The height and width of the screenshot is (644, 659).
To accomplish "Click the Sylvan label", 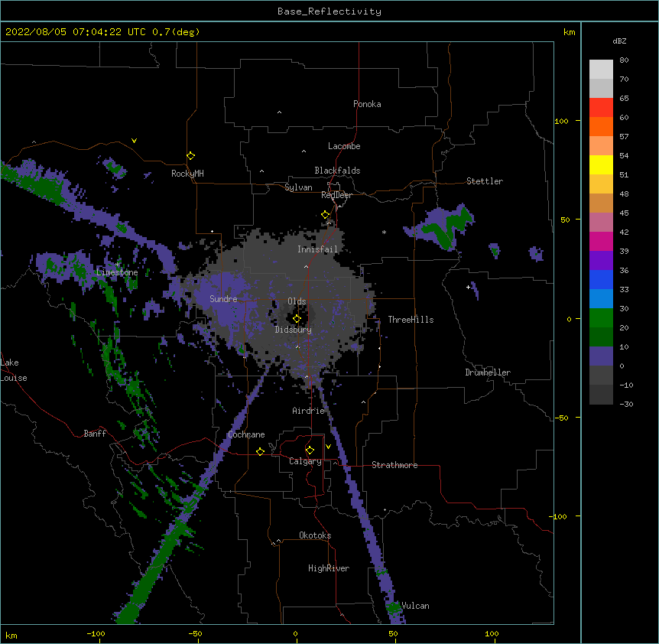I will (x=298, y=187).
